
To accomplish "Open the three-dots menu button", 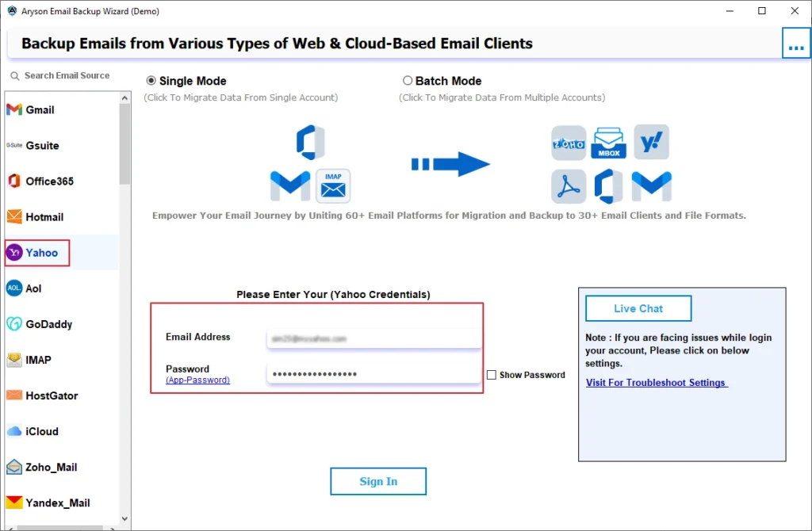I will (796, 44).
